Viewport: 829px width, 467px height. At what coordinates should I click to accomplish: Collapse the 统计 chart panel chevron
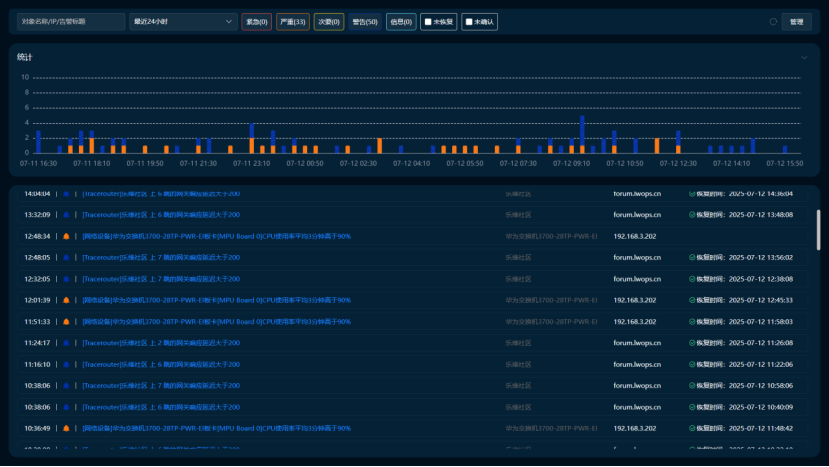pyautogui.click(x=804, y=57)
